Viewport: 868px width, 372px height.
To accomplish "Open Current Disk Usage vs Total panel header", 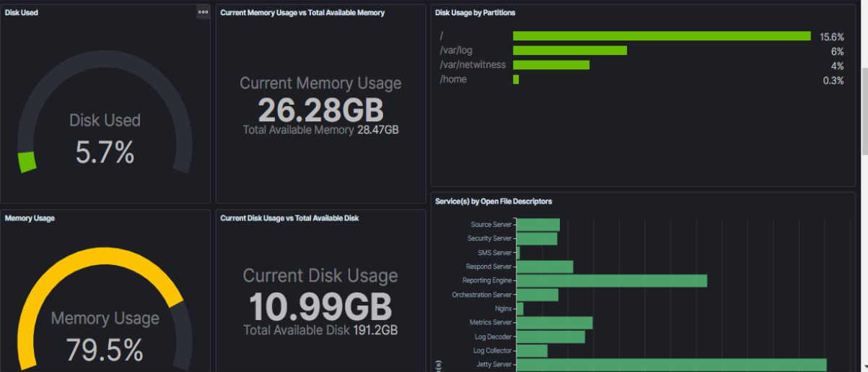I will coord(289,217).
